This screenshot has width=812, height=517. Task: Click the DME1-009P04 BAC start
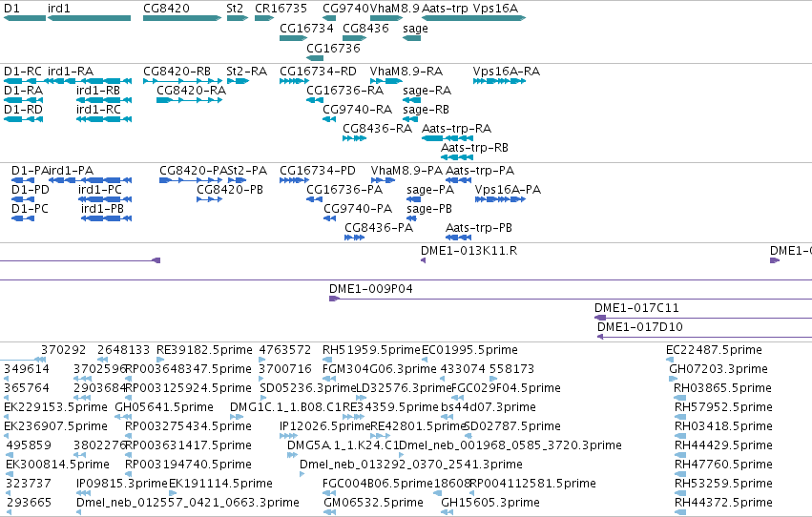pos(334,299)
